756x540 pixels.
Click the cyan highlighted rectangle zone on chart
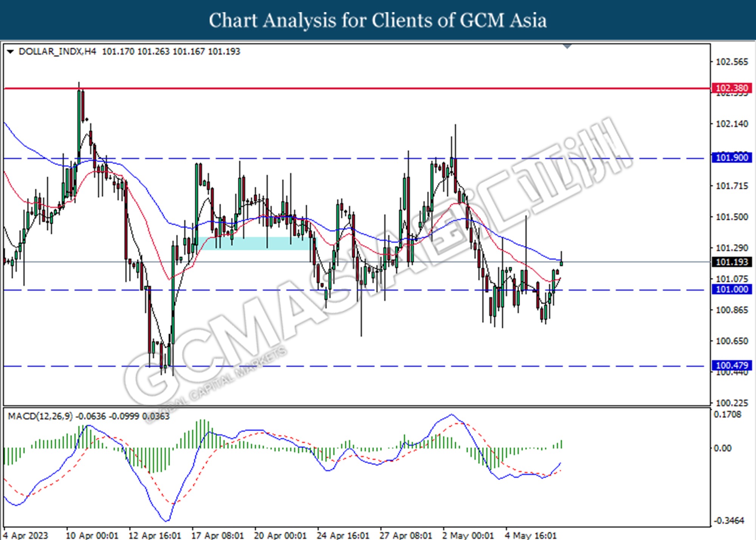257,243
